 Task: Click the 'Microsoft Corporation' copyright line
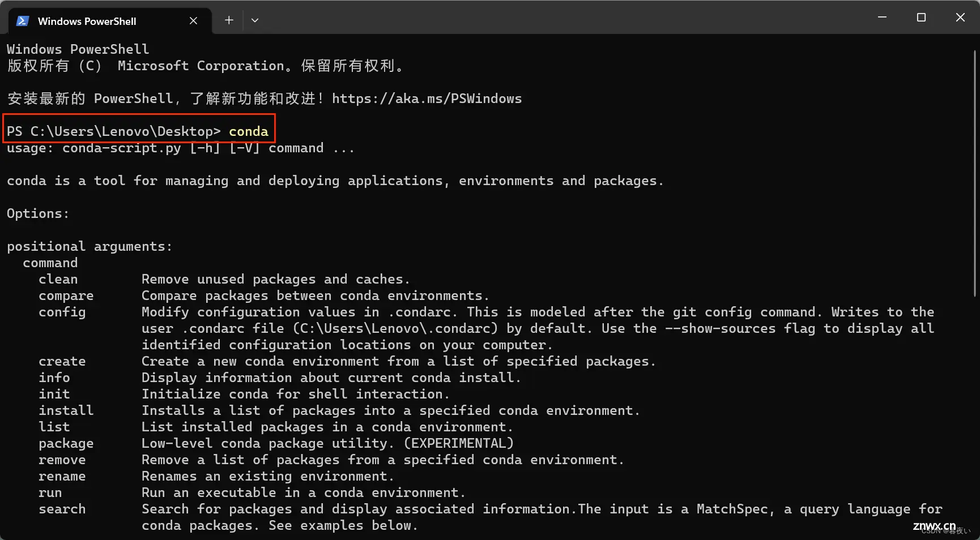tap(206, 66)
